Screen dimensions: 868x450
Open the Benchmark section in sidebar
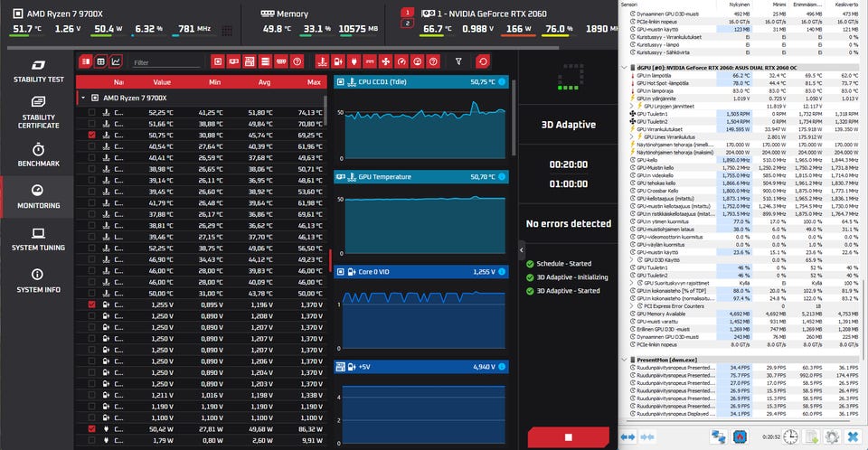point(38,155)
